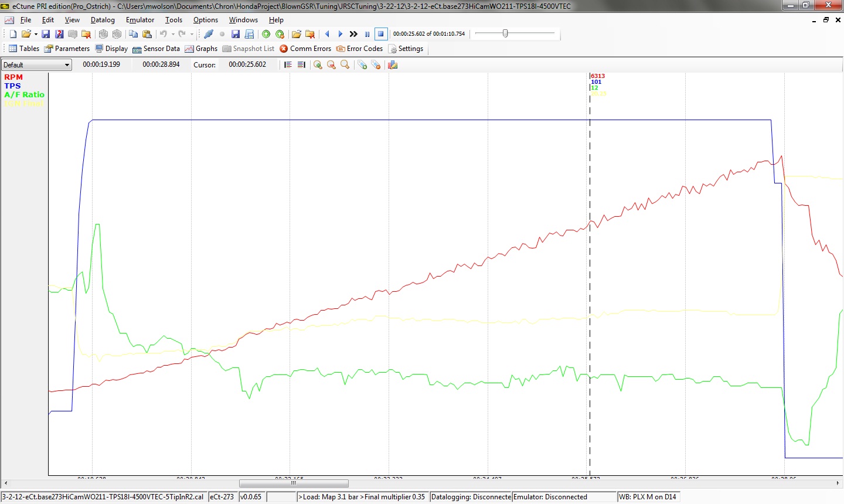Viewport: 844px width, 504px height.
Task: Click the playback speed slider handle
Action: pos(505,33)
